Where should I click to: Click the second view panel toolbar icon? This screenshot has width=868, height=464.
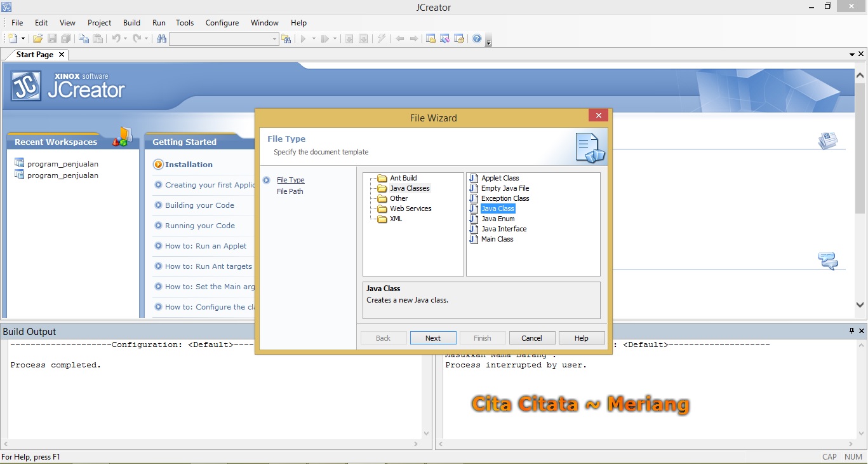(x=445, y=39)
